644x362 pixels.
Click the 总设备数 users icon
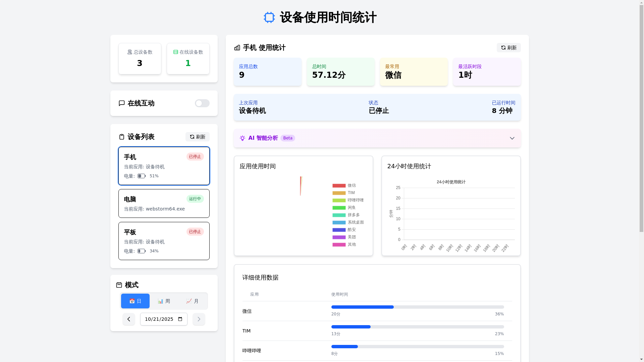tap(130, 52)
